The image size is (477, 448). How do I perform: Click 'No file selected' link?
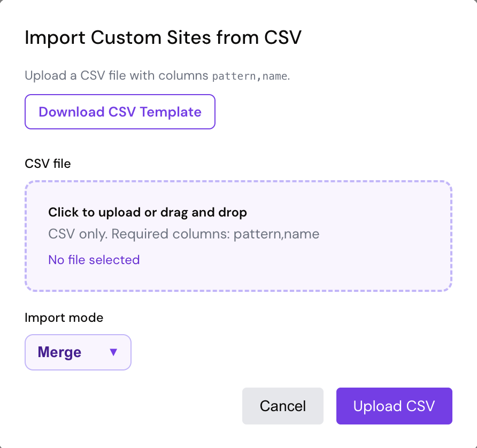point(94,260)
